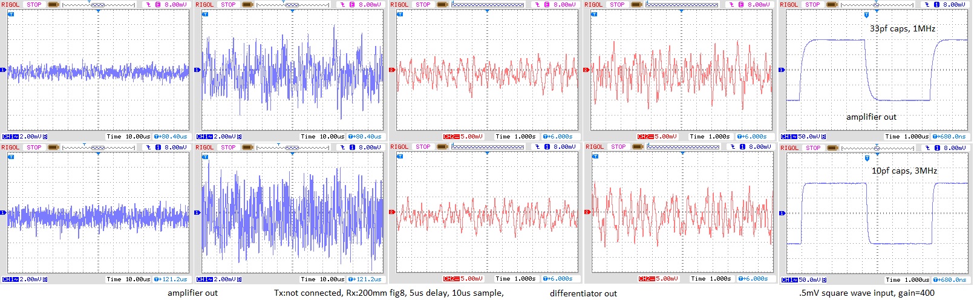Click the RIGOL logo in the 33pf caps capture
This screenshot has height=300, width=980.
point(789,5)
